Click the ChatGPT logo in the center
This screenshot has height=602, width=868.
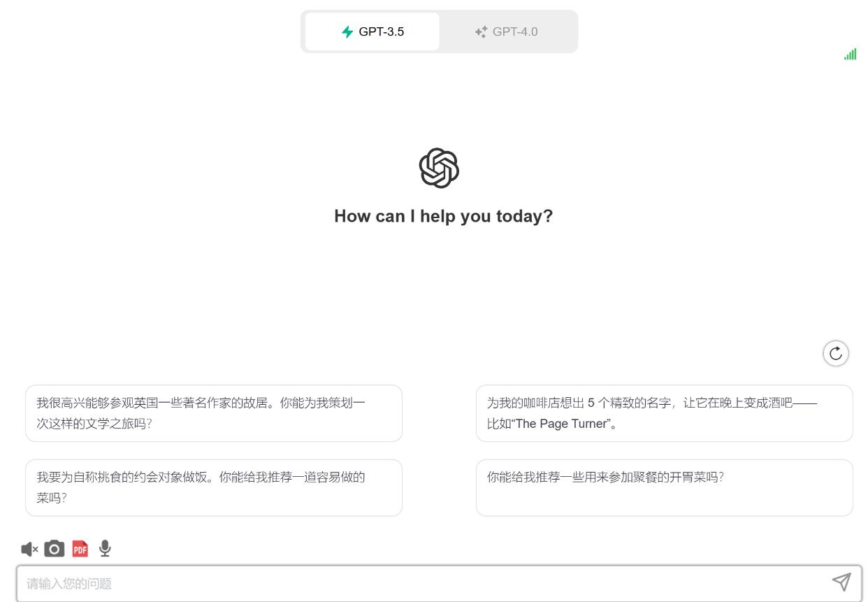pos(439,168)
